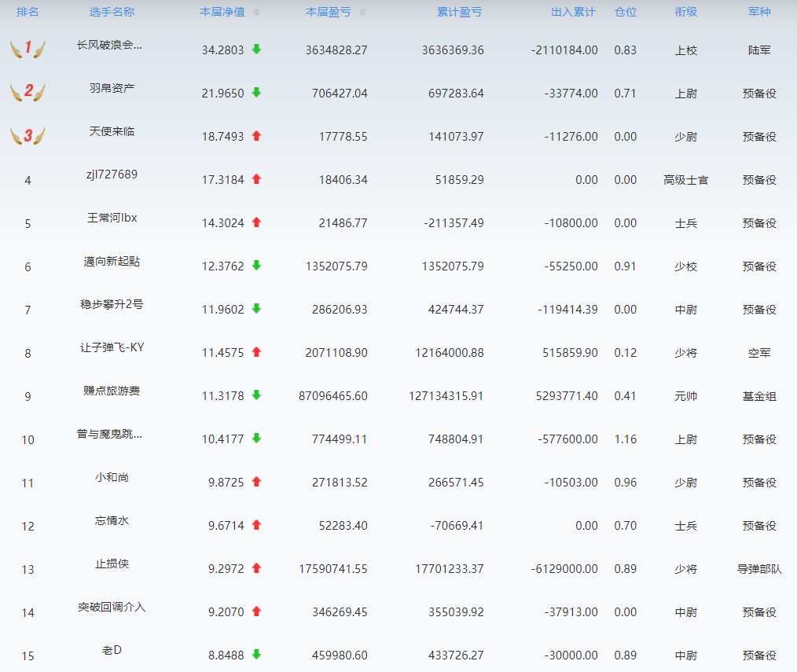The image size is (797, 672).
Task: Select player 小和尚
Action: [x=112, y=477]
